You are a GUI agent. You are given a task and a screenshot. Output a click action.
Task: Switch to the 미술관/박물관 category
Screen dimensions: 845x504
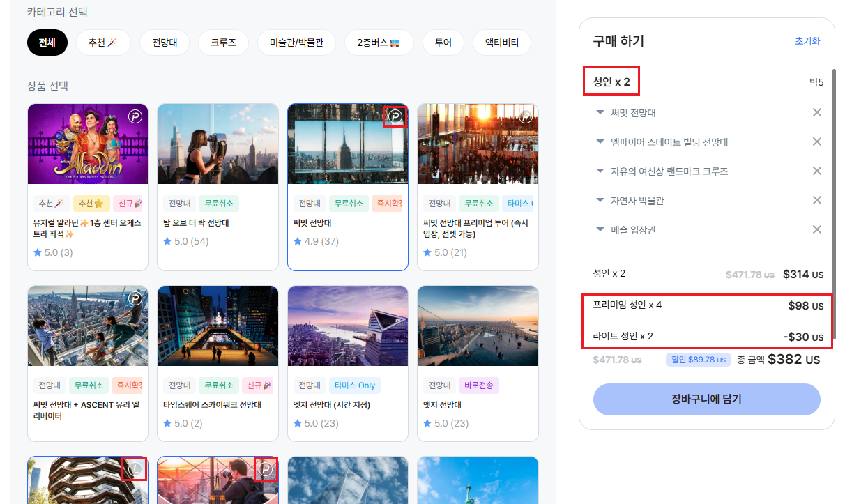pyautogui.click(x=296, y=43)
